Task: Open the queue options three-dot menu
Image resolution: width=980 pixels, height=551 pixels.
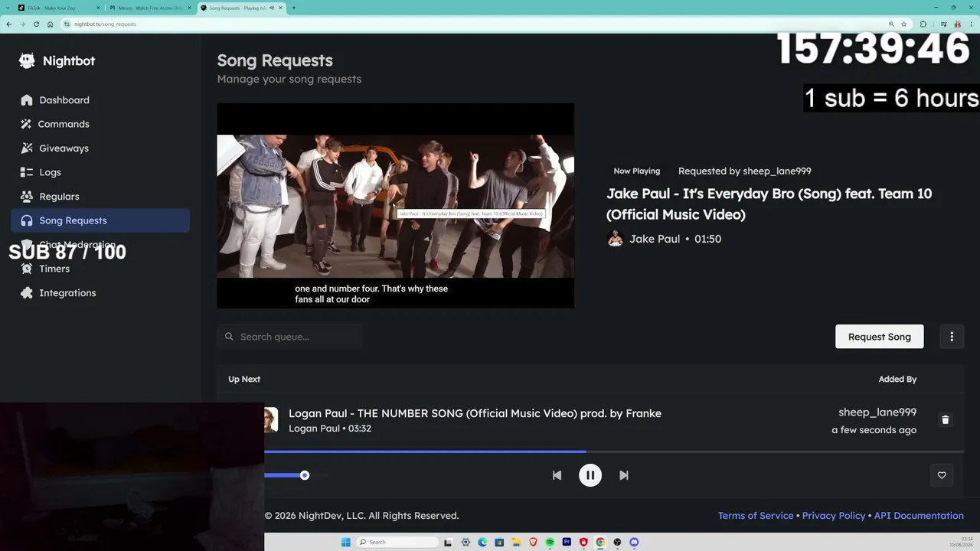Action: pos(952,337)
